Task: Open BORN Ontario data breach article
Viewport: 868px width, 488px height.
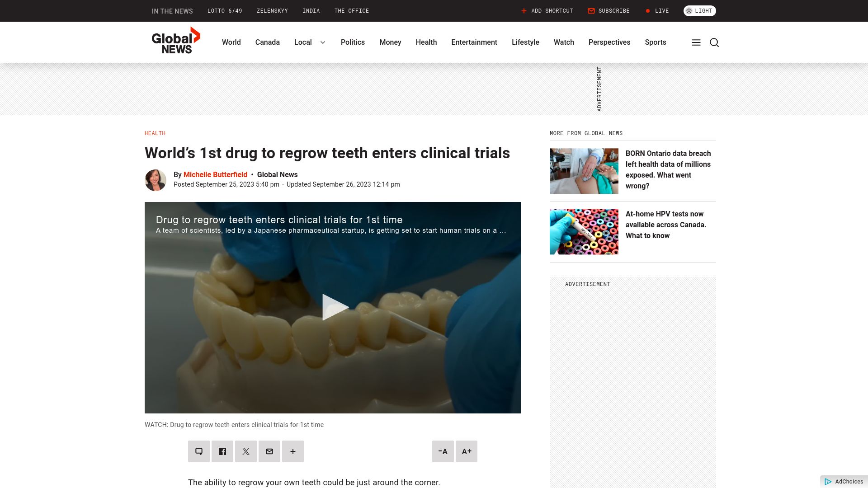Action: 668,170
